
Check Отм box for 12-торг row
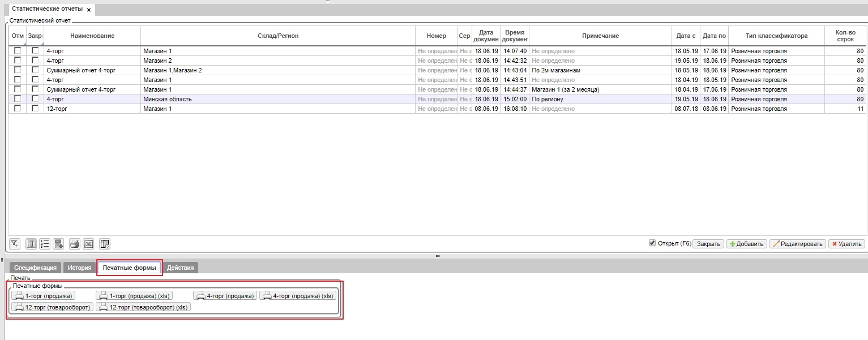18,108
